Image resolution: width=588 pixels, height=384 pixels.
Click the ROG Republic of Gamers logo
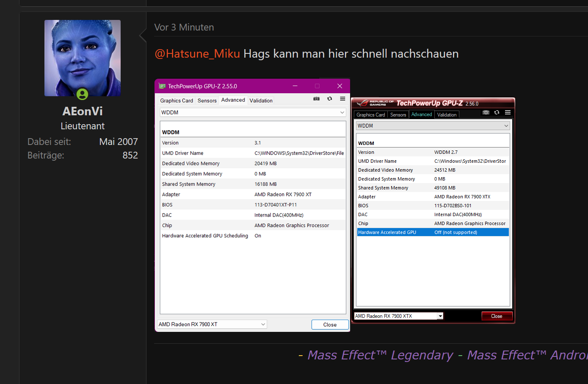coord(375,103)
